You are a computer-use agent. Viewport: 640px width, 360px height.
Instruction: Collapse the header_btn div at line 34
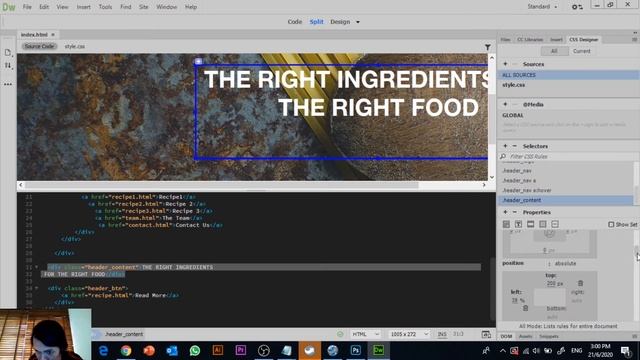(x=36, y=288)
